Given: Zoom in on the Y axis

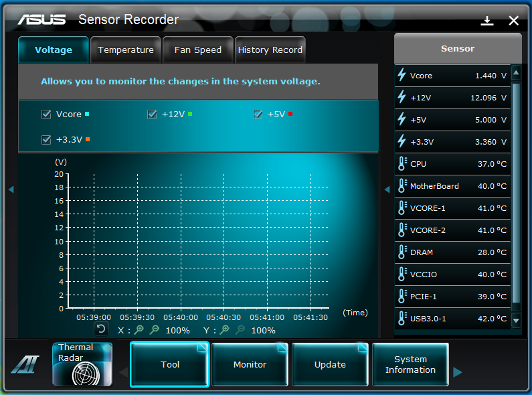Looking at the screenshot, I should pyautogui.click(x=224, y=329).
